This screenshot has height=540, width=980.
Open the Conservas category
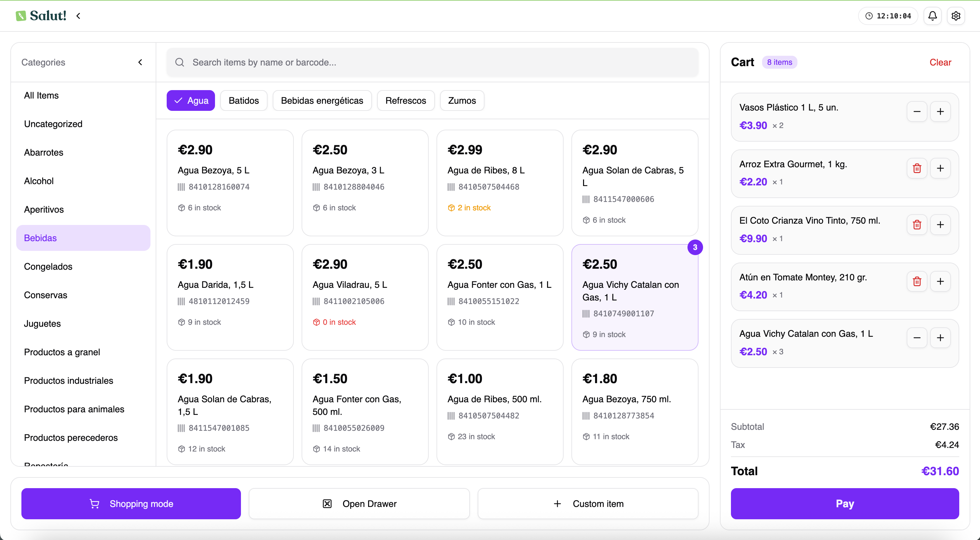pos(83,295)
